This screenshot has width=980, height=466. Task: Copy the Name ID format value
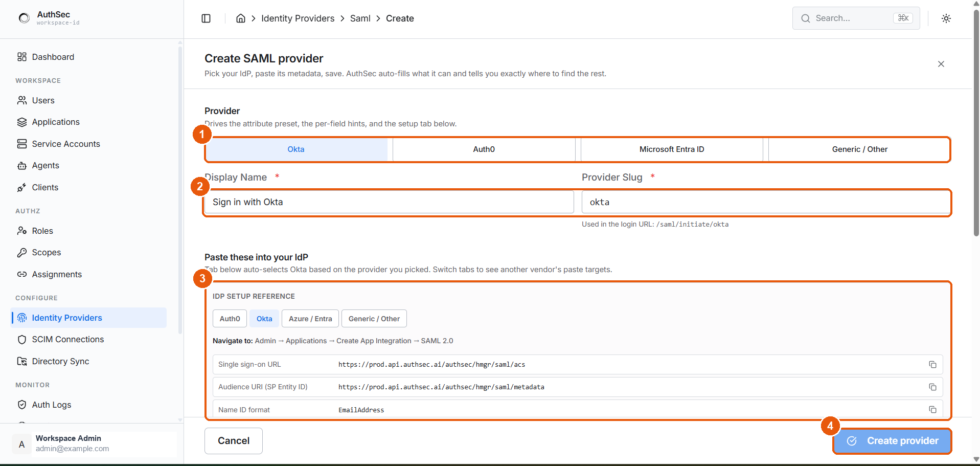[932, 410]
